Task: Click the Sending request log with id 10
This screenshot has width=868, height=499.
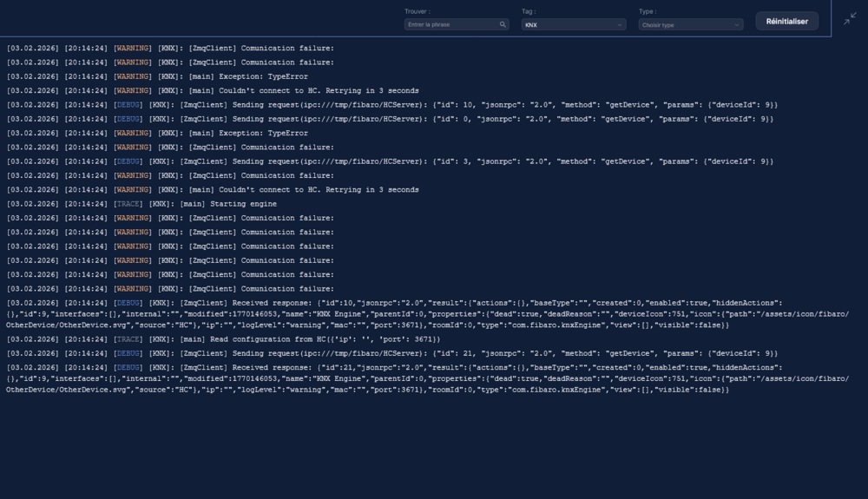Action: [391, 105]
